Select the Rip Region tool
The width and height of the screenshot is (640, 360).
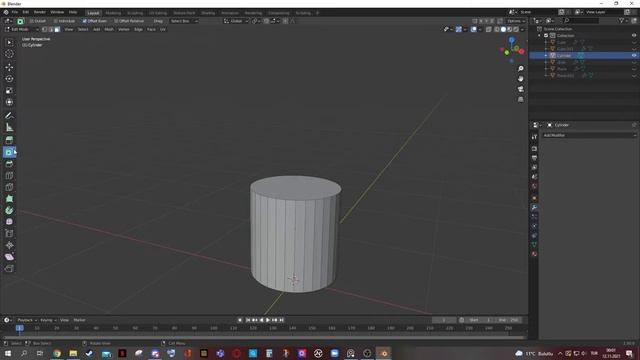point(9,269)
